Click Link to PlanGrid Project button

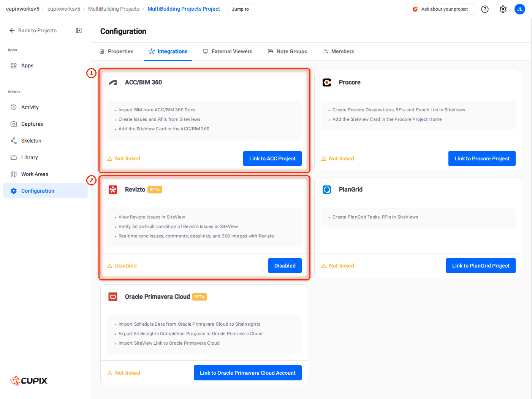(481, 266)
